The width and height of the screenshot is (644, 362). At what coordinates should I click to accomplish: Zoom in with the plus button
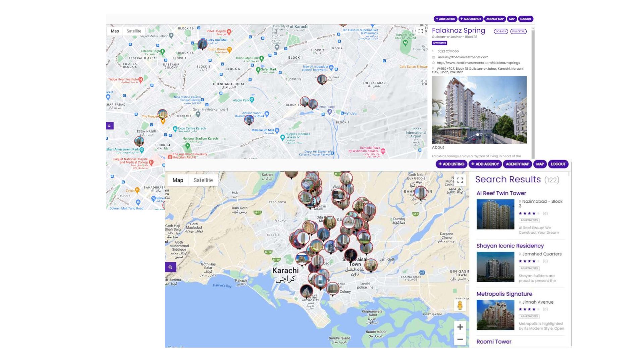[x=460, y=327]
